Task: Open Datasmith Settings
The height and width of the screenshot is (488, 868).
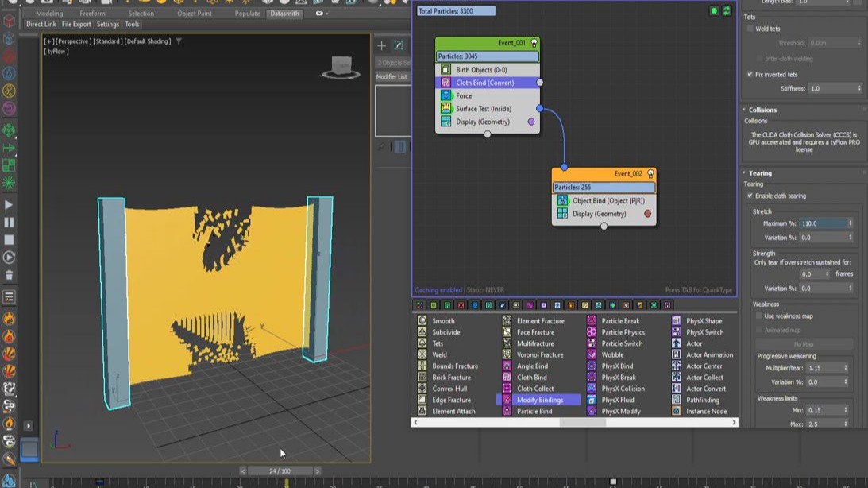Action: click(x=107, y=25)
